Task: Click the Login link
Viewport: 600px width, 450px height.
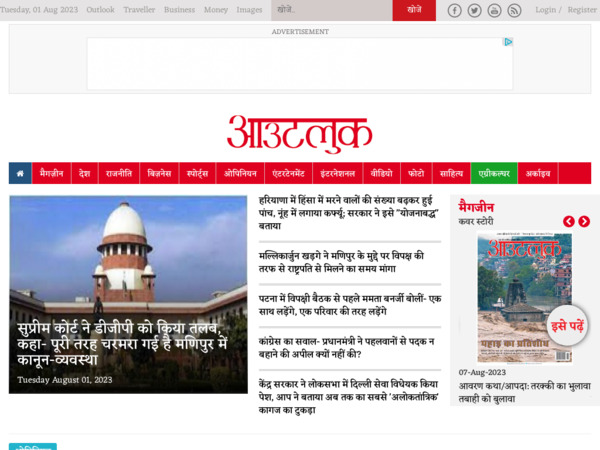Action: click(546, 10)
